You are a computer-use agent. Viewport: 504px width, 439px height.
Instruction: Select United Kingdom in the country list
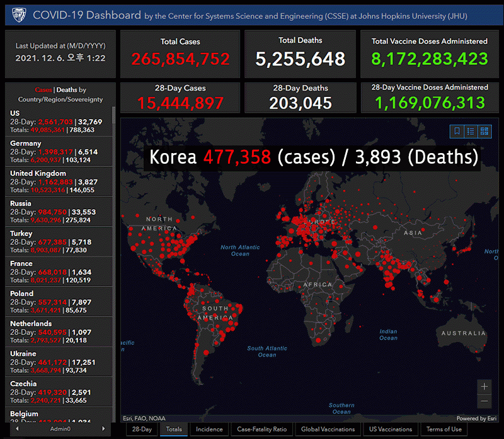tap(59, 181)
